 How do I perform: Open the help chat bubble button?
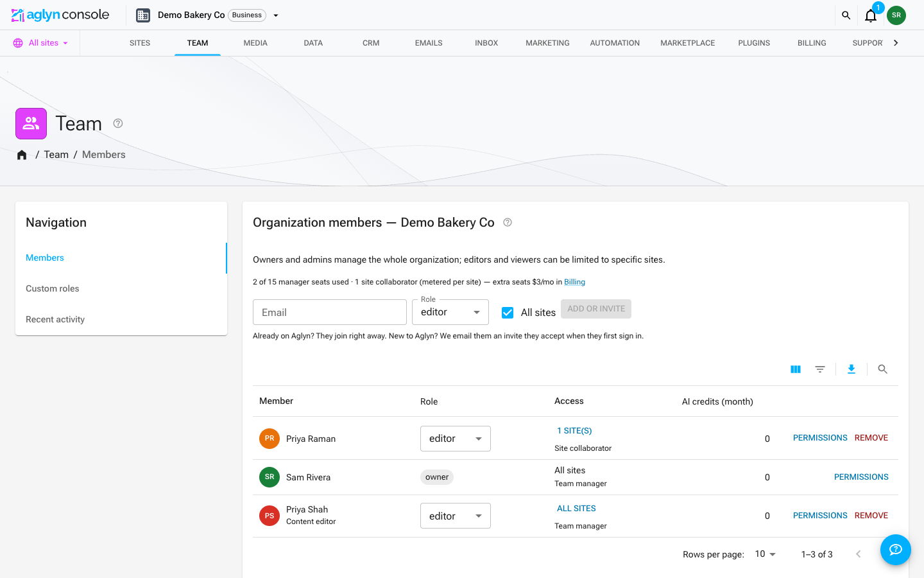896,550
